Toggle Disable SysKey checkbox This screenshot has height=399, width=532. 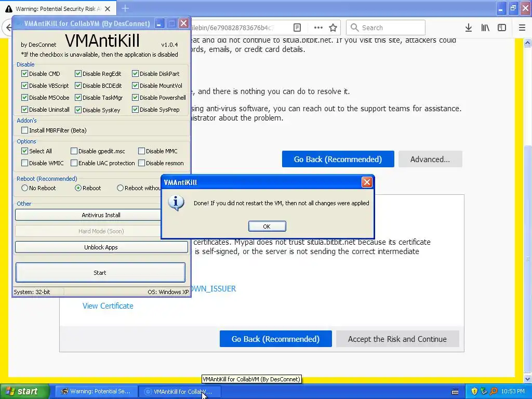[x=78, y=110]
